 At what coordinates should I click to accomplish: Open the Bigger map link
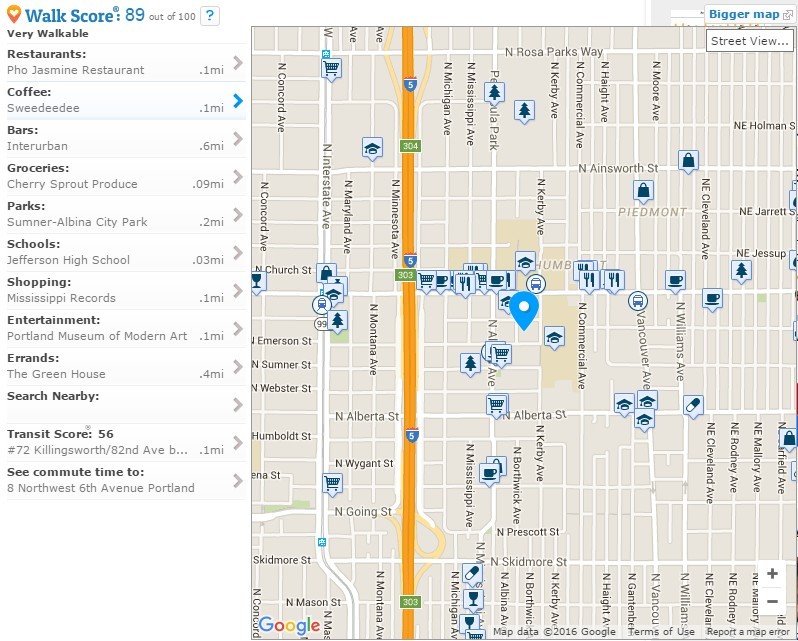746,14
